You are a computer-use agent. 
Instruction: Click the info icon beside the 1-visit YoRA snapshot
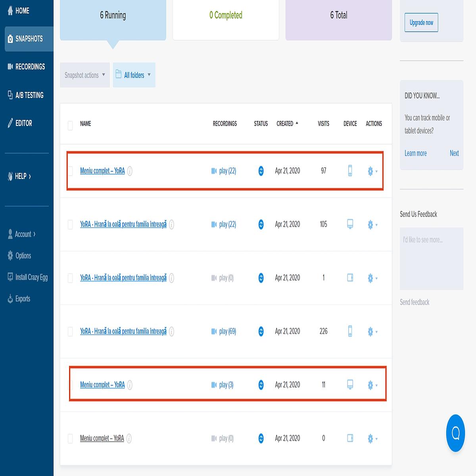tap(172, 278)
